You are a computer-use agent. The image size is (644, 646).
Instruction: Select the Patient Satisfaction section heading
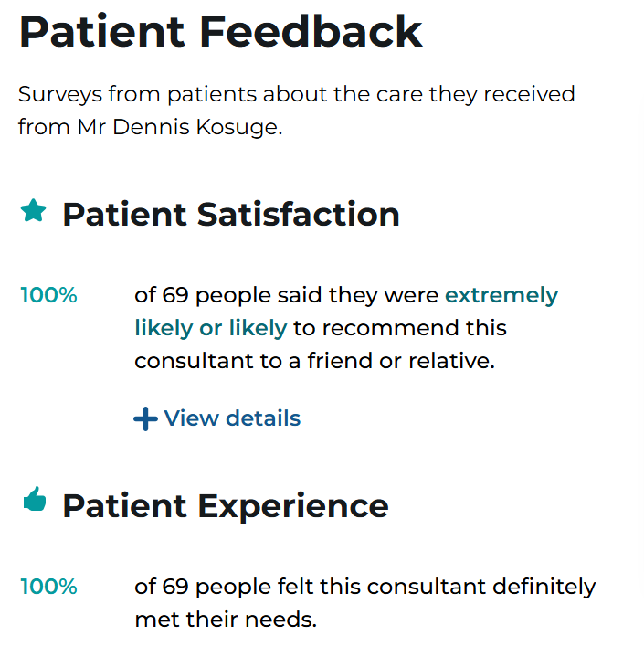tap(231, 214)
